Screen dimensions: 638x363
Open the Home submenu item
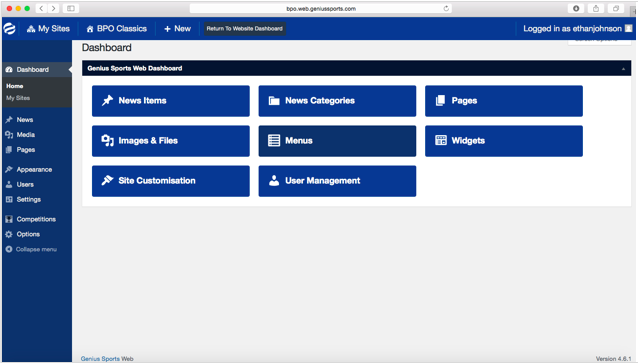[15, 86]
